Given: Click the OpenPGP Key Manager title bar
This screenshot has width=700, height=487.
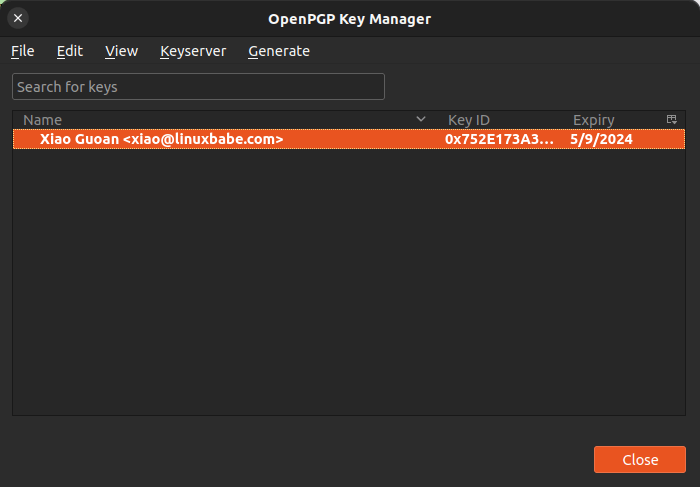Looking at the screenshot, I should [349, 18].
